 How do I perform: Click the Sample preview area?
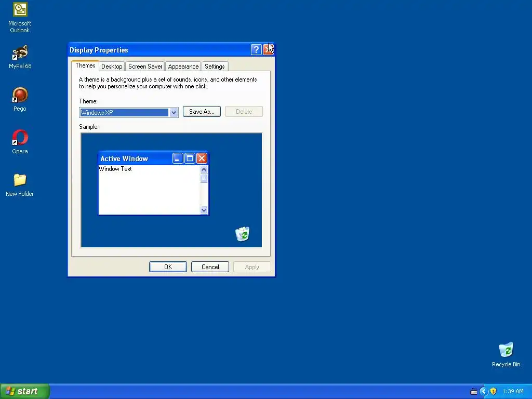[x=171, y=190]
